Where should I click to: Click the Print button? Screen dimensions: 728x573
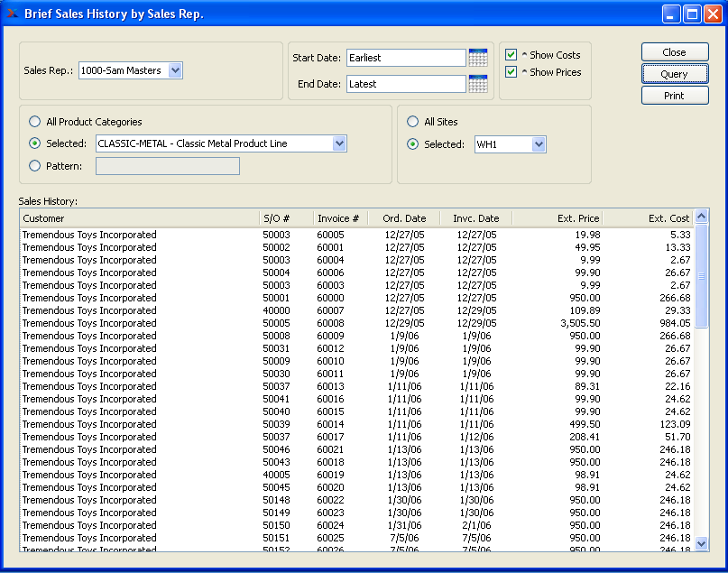click(674, 96)
